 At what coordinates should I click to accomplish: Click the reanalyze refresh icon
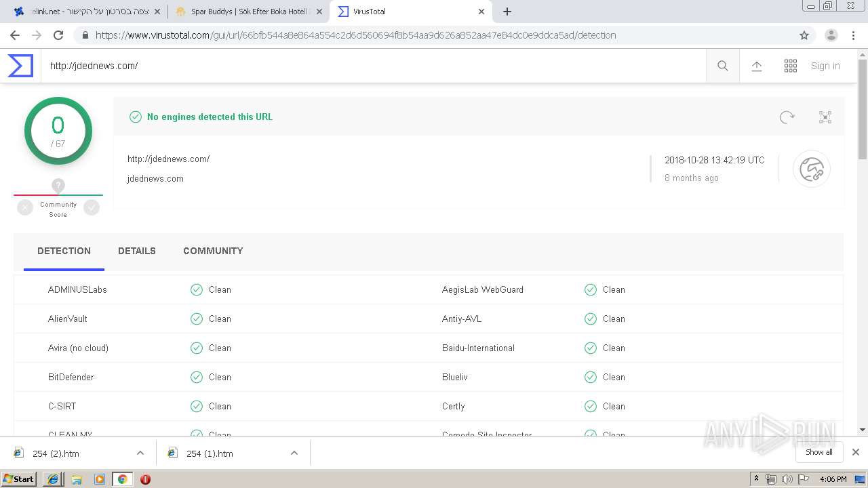(x=787, y=117)
